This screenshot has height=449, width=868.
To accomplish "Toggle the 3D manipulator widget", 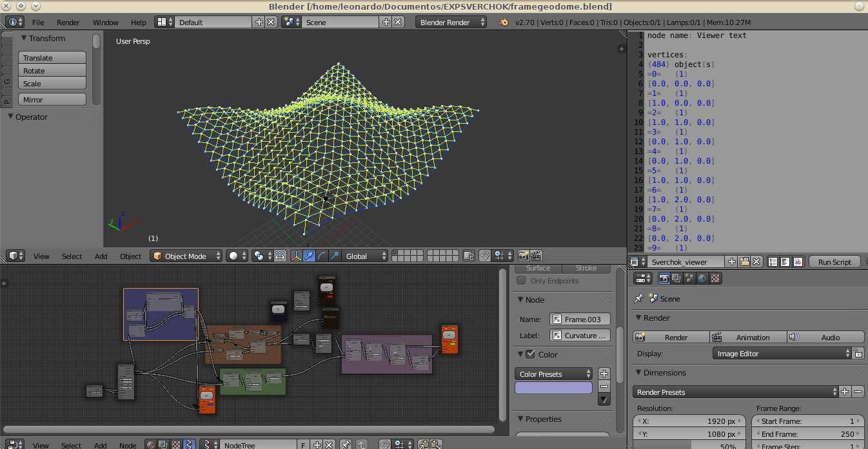I will (x=297, y=256).
